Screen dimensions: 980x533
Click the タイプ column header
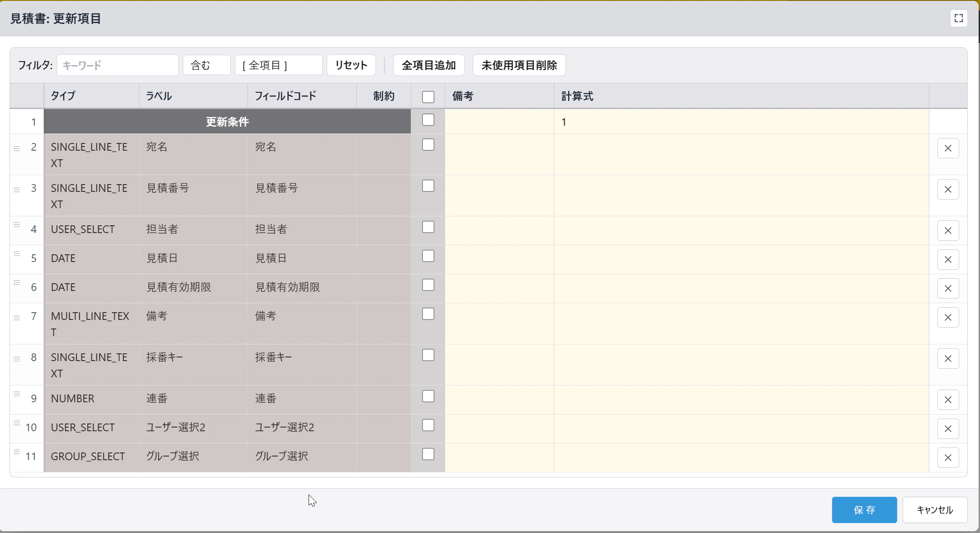click(91, 96)
